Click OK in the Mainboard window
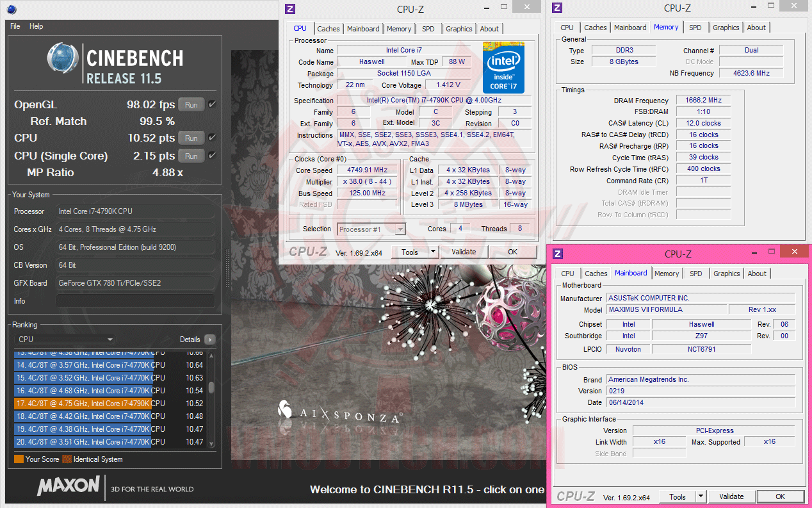The image size is (812, 508). click(x=780, y=496)
